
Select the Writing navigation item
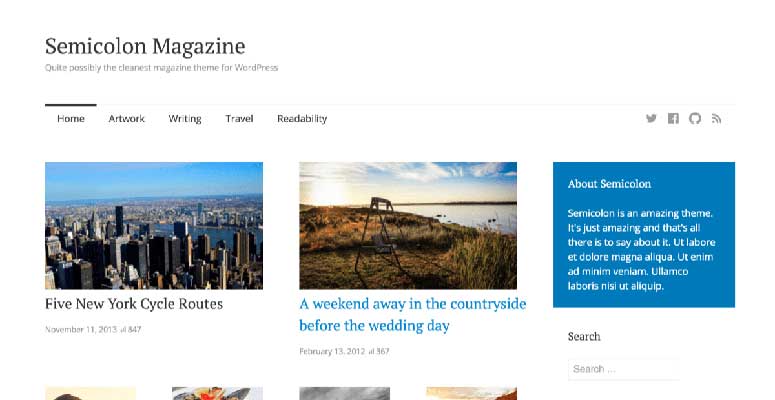pos(185,118)
